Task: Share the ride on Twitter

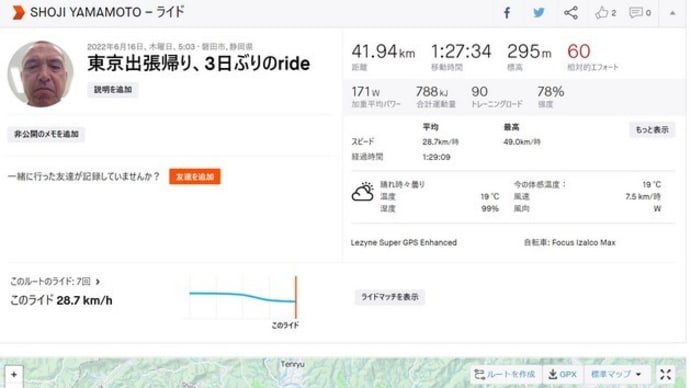Action: 539,13
